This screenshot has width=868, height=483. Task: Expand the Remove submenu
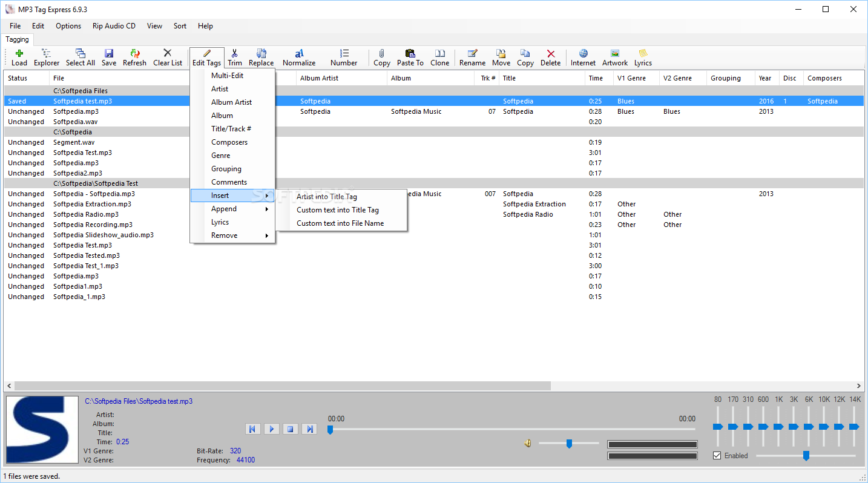(233, 235)
